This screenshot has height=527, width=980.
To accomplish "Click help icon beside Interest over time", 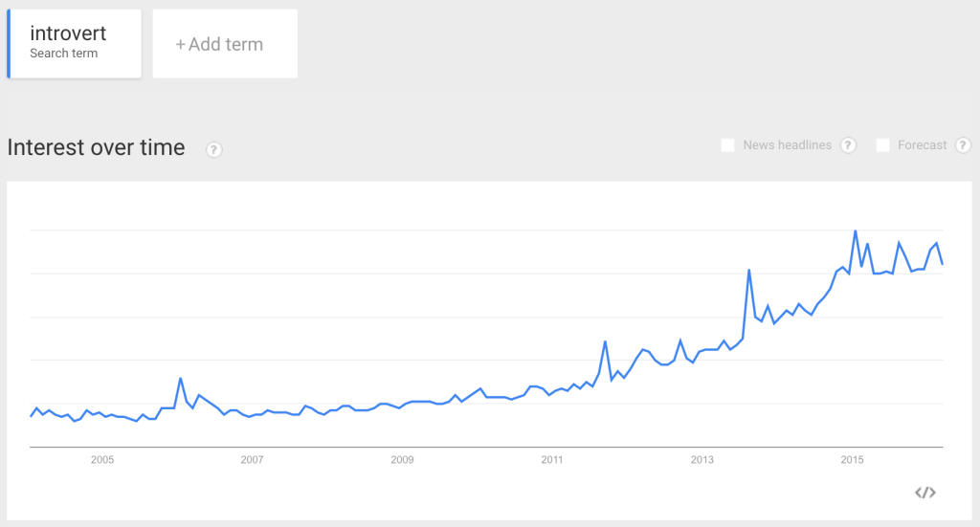I will tap(214, 149).
